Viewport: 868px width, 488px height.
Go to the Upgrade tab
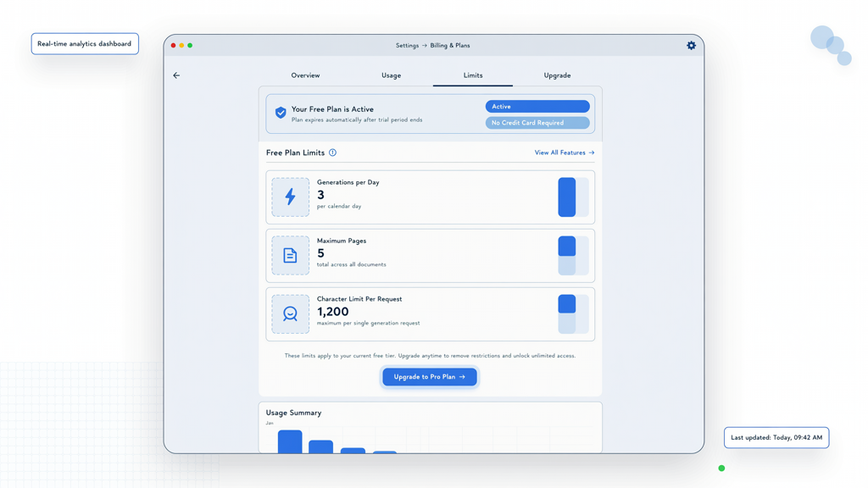click(x=557, y=75)
